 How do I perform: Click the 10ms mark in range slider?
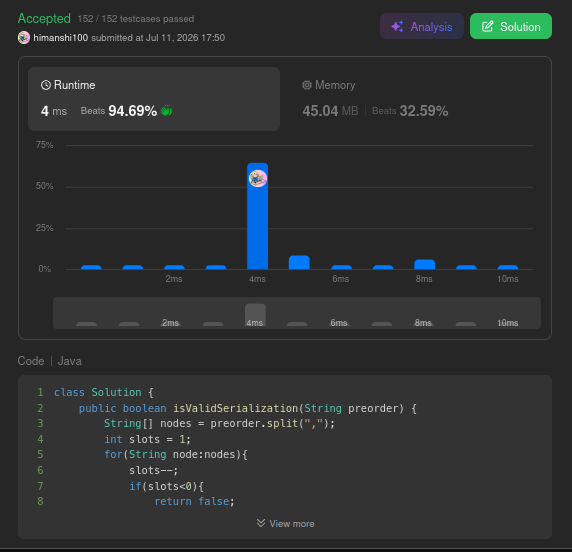click(507, 323)
